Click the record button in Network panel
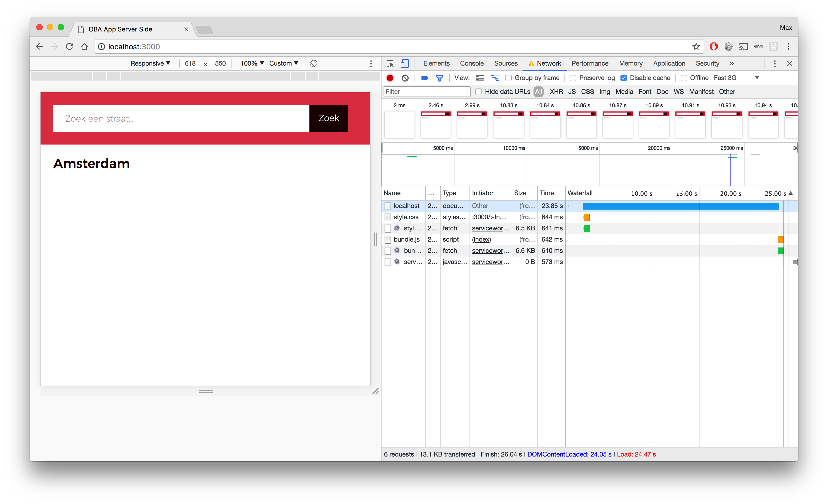Viewport: 828px width, 504px height. tap(390, 78)
